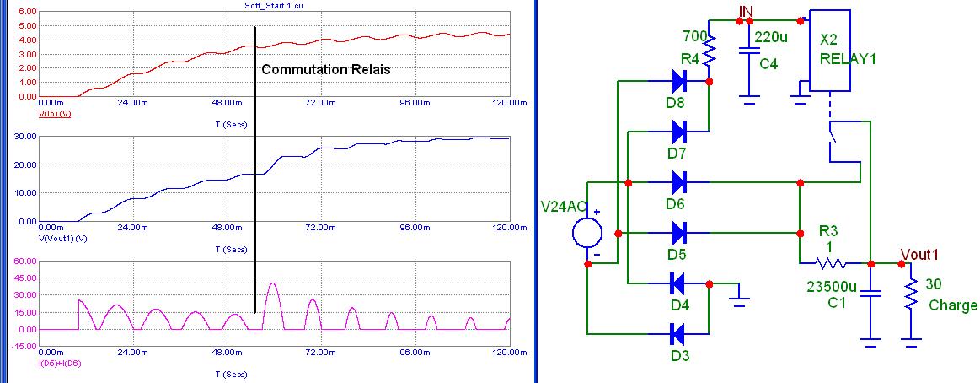The image size is (980, 383).
Task: Click the I(D5)+I(D6) waveform label
Action: pyautogui.click(x=60, y=363)
